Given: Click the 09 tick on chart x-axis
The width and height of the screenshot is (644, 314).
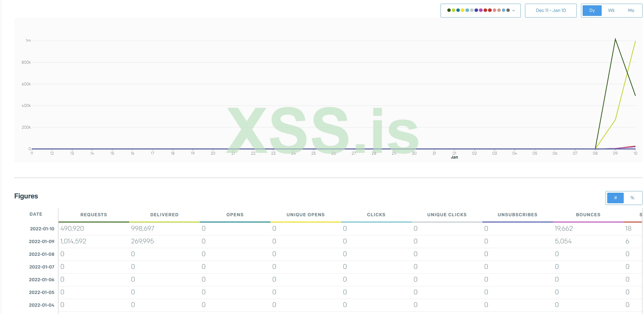Looking at the screenshot, I should click(615, 153).
